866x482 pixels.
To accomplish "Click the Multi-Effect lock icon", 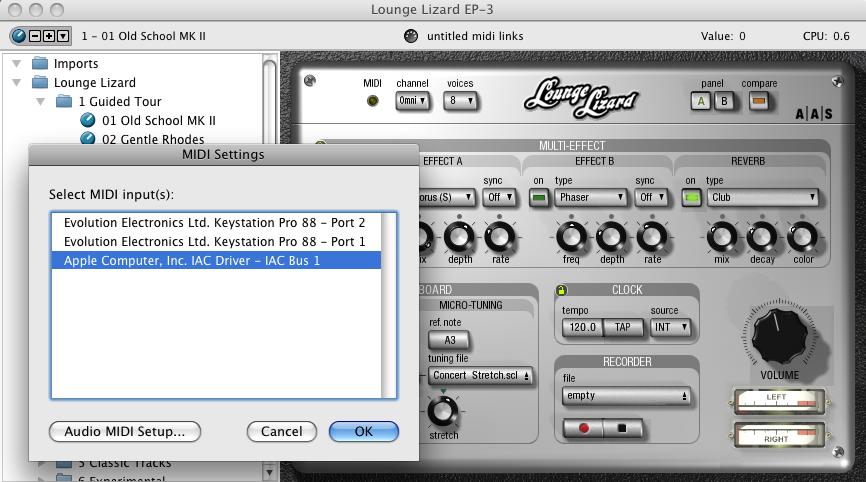I will [x=320, y=145].
